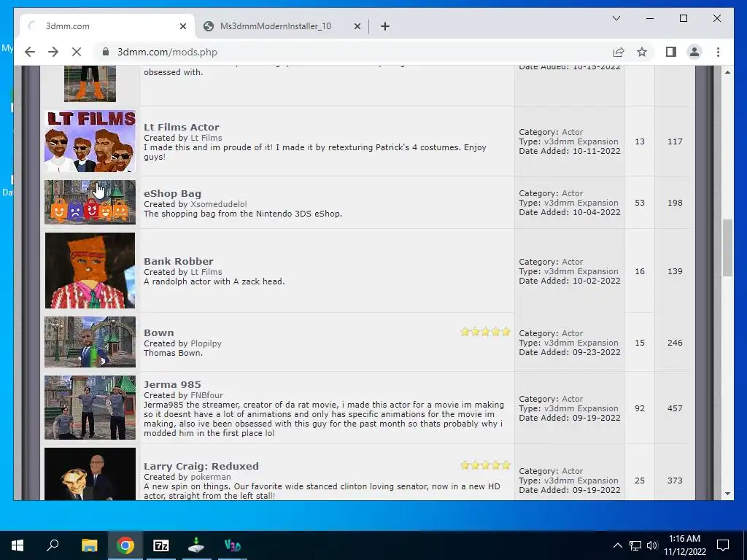The width and height of the screenshot is (747, 560).
Task: Go forward to the next page
Action: [53, 52]
